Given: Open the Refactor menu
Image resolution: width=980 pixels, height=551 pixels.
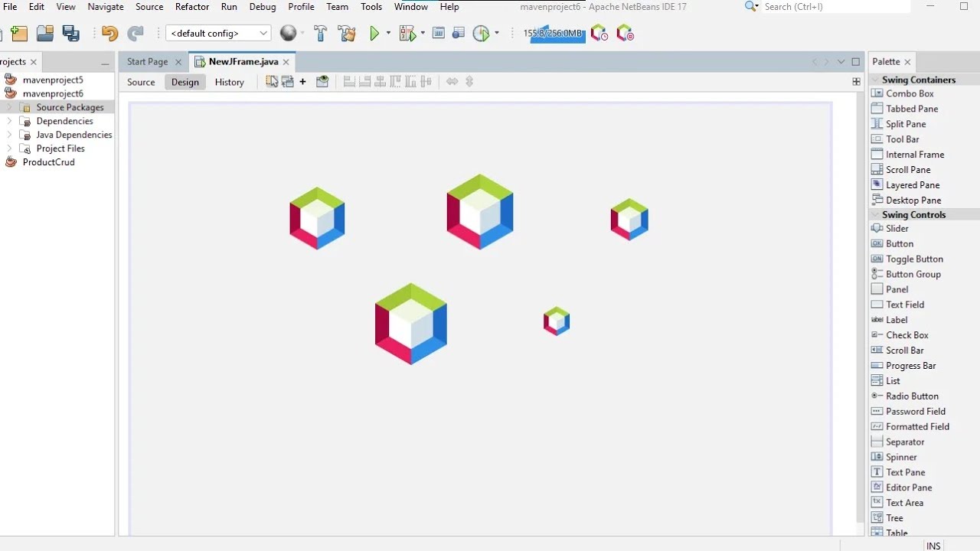Looking at the screenshot, I should [192, 7].
